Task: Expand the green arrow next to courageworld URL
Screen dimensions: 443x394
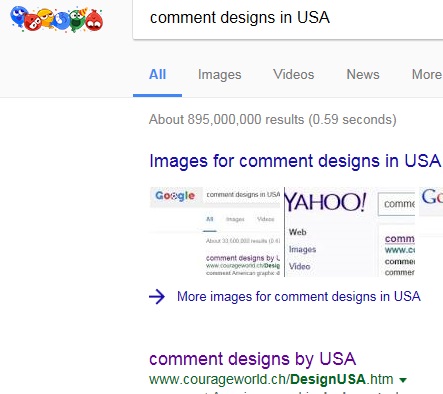Action: tap(403, 380)
